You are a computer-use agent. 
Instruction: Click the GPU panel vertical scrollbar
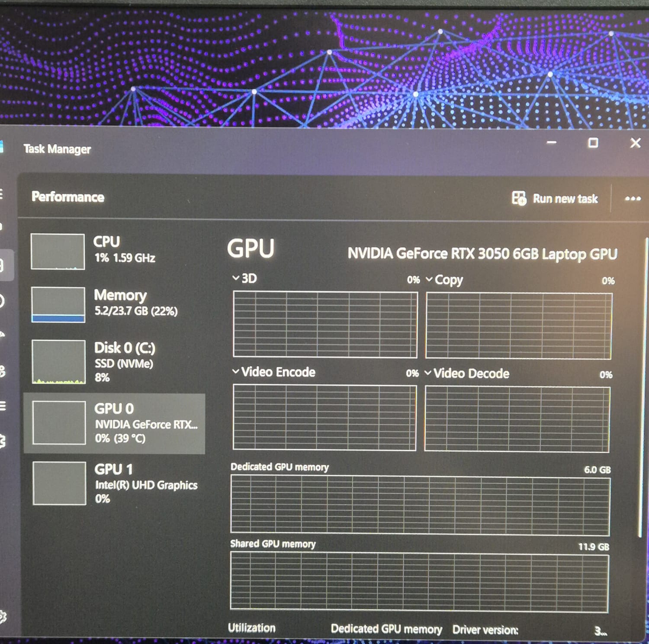tap(640, 390)
